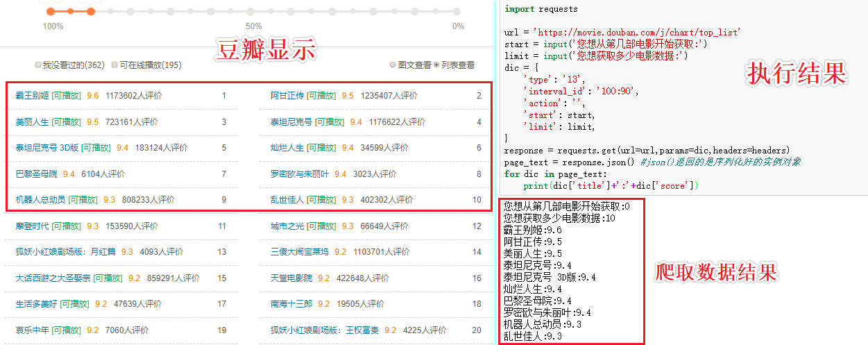Open the 摩登时代 movie link

coord(33,226)
